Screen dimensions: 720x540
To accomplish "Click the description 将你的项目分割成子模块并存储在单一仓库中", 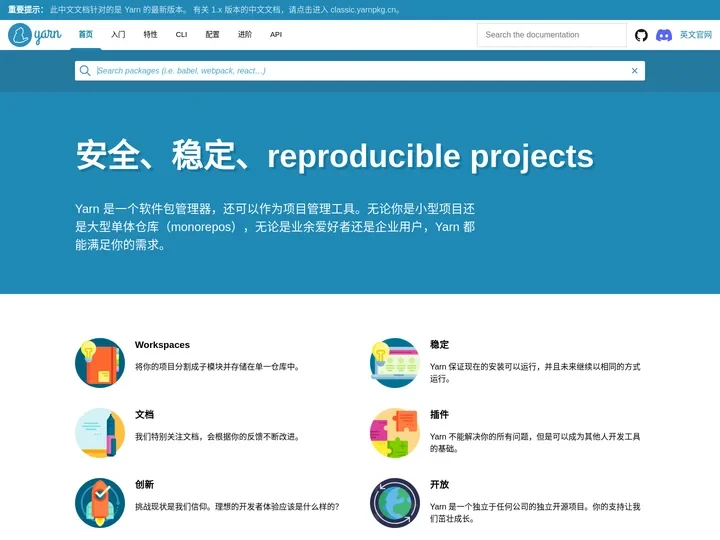I will pyautogui.click(x=218, y=367).
